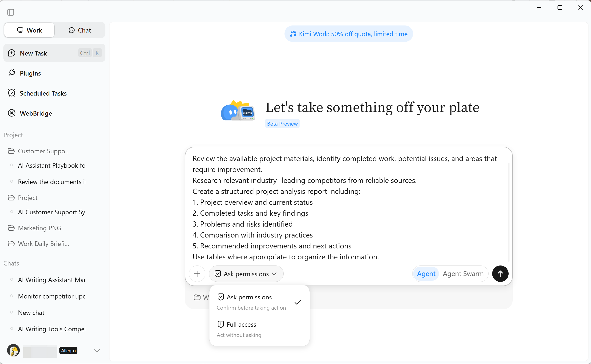Switch to Agent Swarm mode

[463, 273]
